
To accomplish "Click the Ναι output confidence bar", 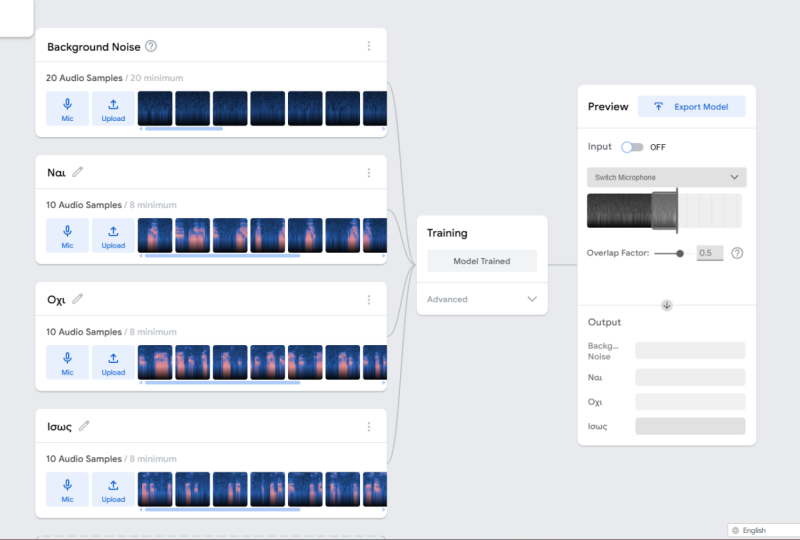I will (690, 377).
